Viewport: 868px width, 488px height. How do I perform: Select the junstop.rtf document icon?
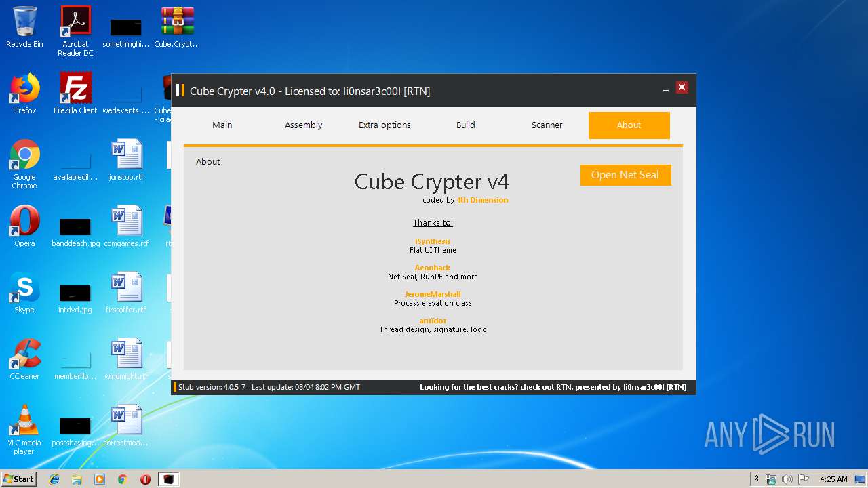(x=126, y=160)
